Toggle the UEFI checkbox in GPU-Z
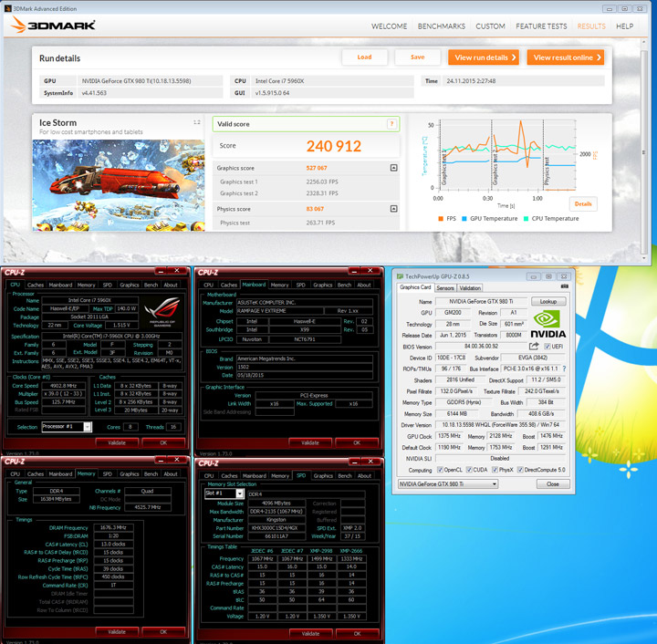The width and height of the screenshot is (657, 644). coord(547,347)
